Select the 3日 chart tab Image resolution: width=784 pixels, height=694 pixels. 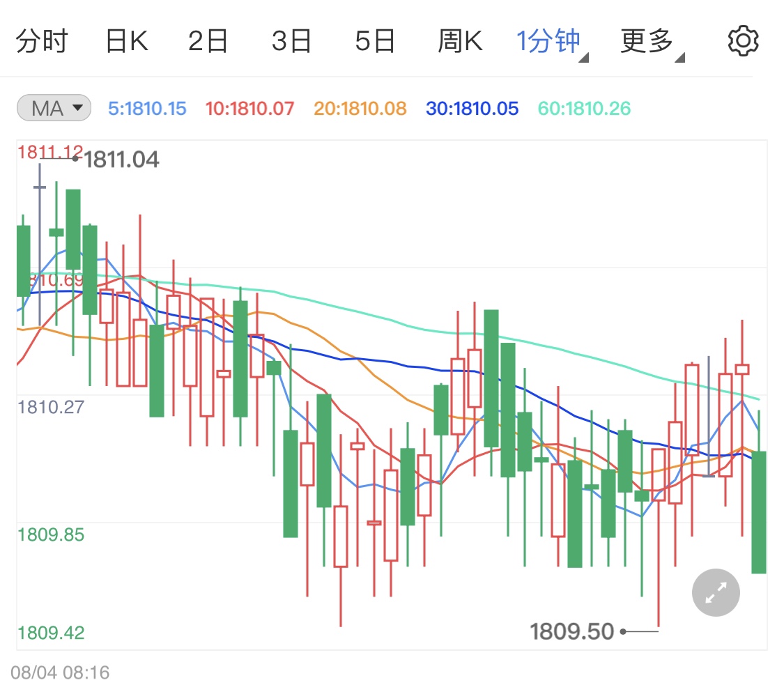point(291,41)
